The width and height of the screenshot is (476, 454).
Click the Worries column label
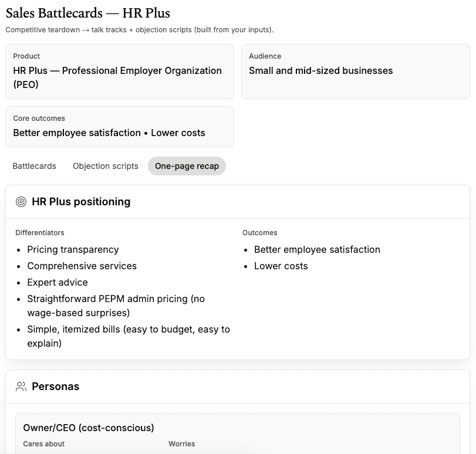click(181, 444)
